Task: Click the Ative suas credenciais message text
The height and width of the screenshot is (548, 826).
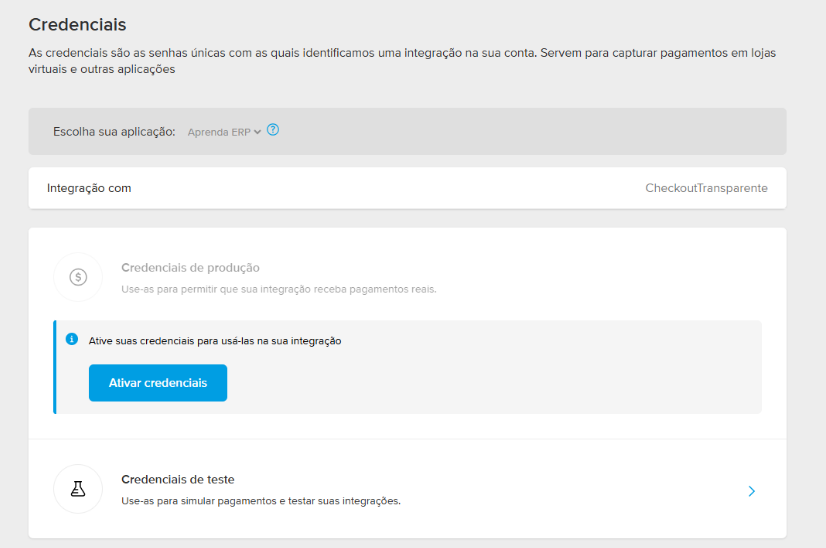Action: click(x=215, y=341)
